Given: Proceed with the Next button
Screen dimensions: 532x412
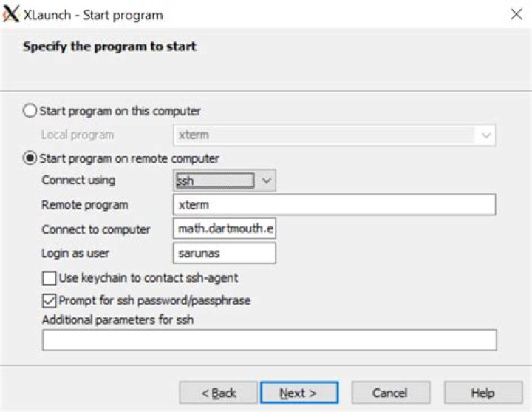Looking at the screenshot, I should [299, 393].
